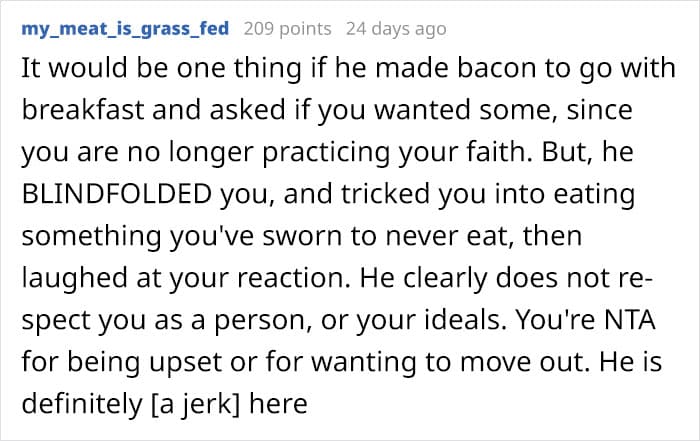Click the word breakfast in the comment
This screenshot has width=700, height=441.
point(83,110)
